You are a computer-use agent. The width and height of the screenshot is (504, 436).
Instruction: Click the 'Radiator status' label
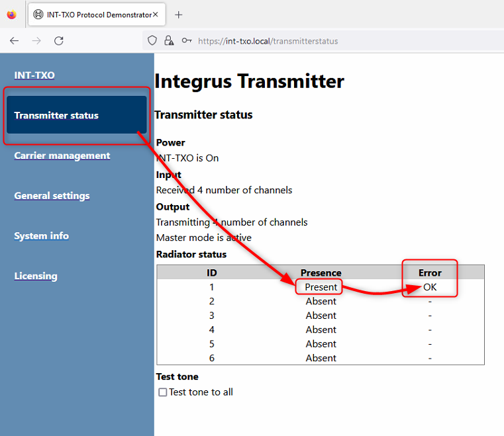[x=191, y=254]
